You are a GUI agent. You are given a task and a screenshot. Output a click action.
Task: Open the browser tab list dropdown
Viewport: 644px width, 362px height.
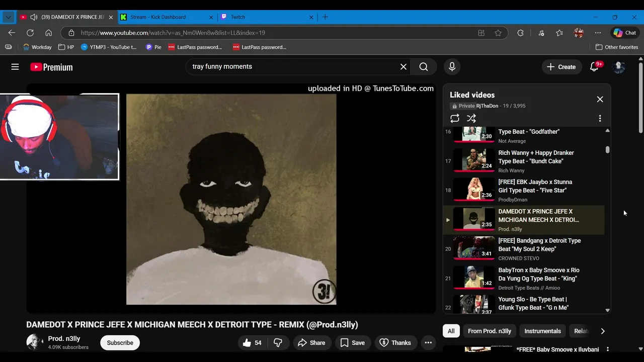point(8,17)
